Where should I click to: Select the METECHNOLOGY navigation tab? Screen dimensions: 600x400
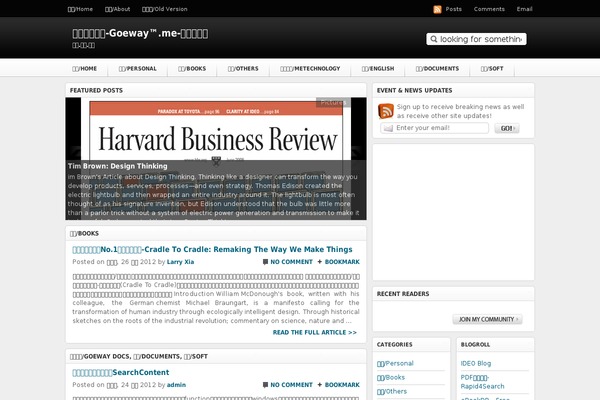(310, 69)
